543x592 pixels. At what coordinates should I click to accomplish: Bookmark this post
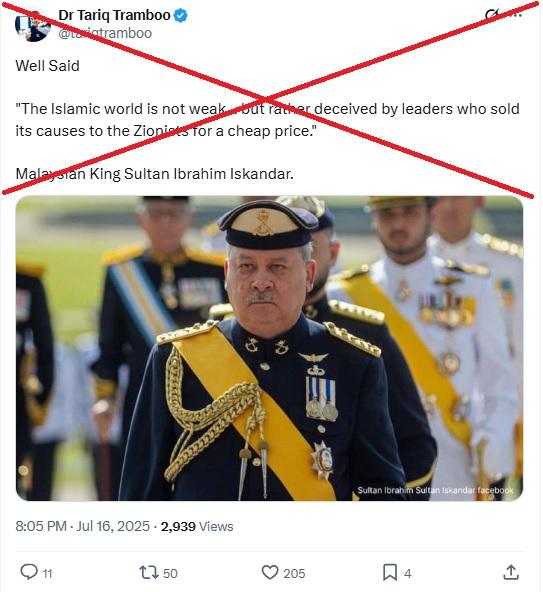(390, 572)
